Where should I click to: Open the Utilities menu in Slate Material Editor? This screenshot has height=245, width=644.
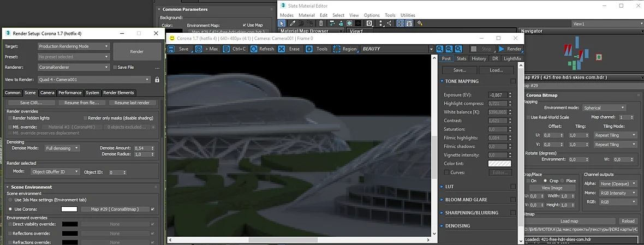coord(408,15)
